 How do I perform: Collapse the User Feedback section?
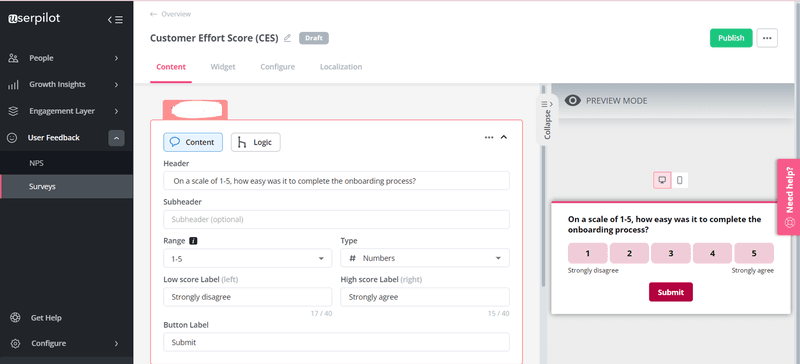click(116, 138)
